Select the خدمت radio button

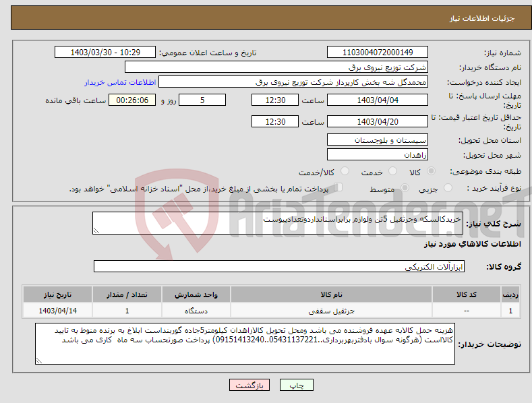(392, 171)
